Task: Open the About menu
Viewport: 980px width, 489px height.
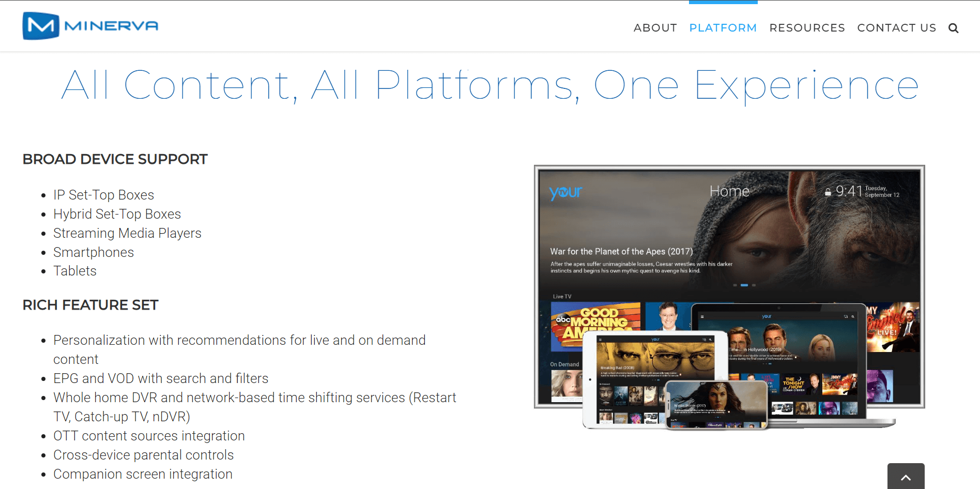Action: 655,28
